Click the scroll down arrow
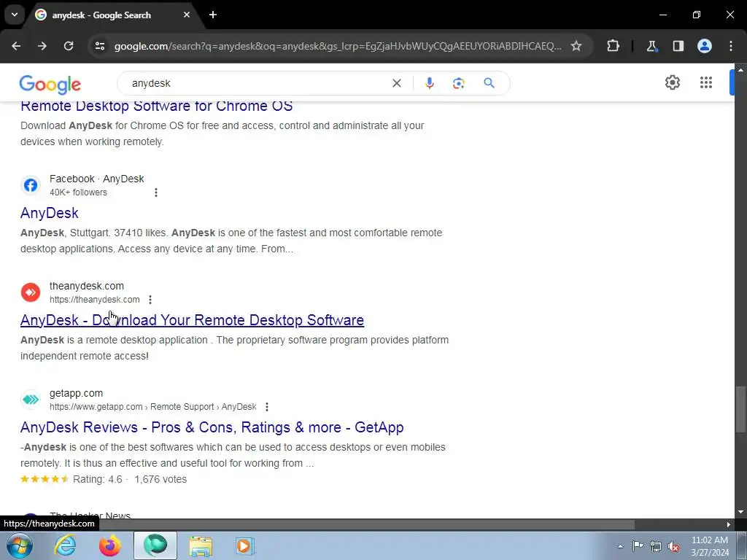 [740, 512]
